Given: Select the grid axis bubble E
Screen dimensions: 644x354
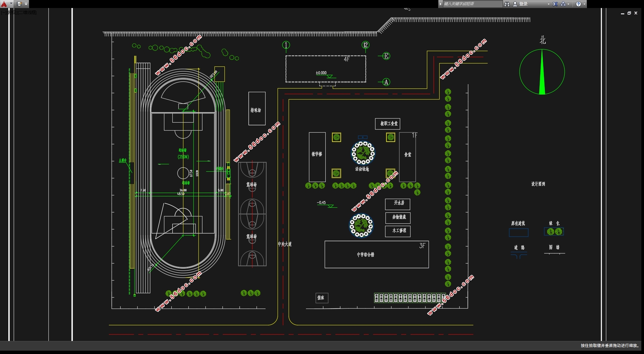Looking at the screenshot, I should click(x=386, y=56).
